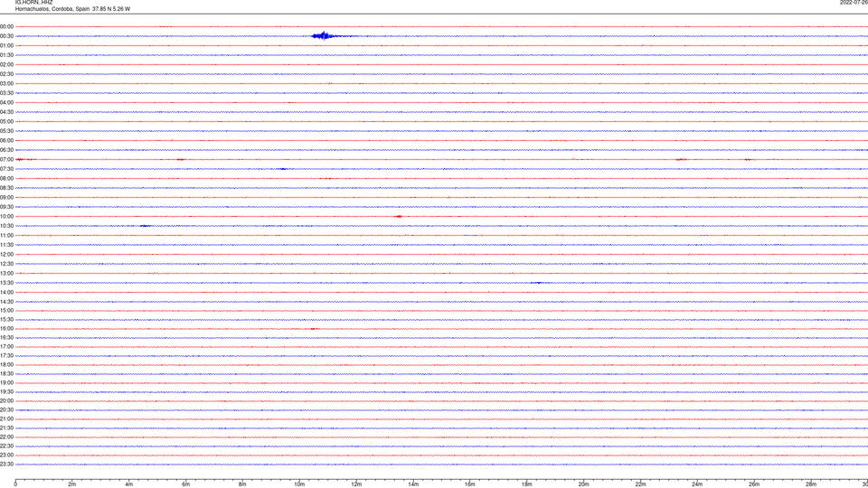Click the station code IG.HORN..HHZ header
Screen dimensions: 868x488
(33, 2)
